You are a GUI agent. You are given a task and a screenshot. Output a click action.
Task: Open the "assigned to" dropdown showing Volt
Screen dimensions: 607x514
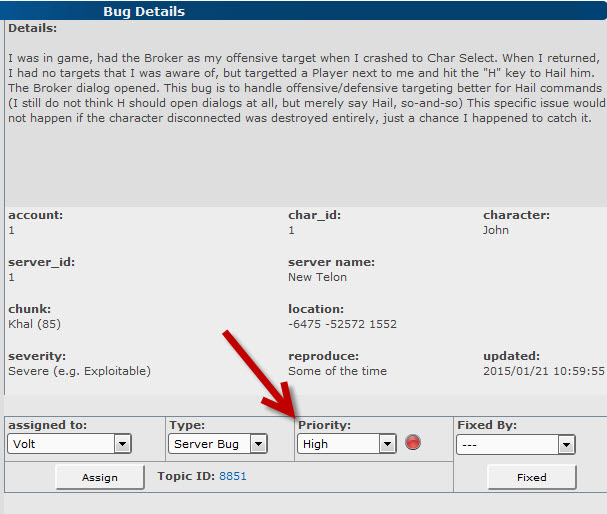[70, 444]
